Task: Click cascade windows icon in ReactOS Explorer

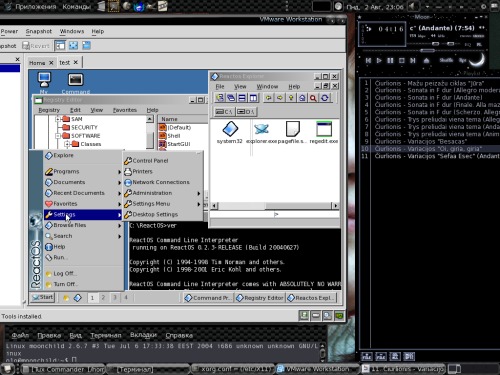Action: 231,98
